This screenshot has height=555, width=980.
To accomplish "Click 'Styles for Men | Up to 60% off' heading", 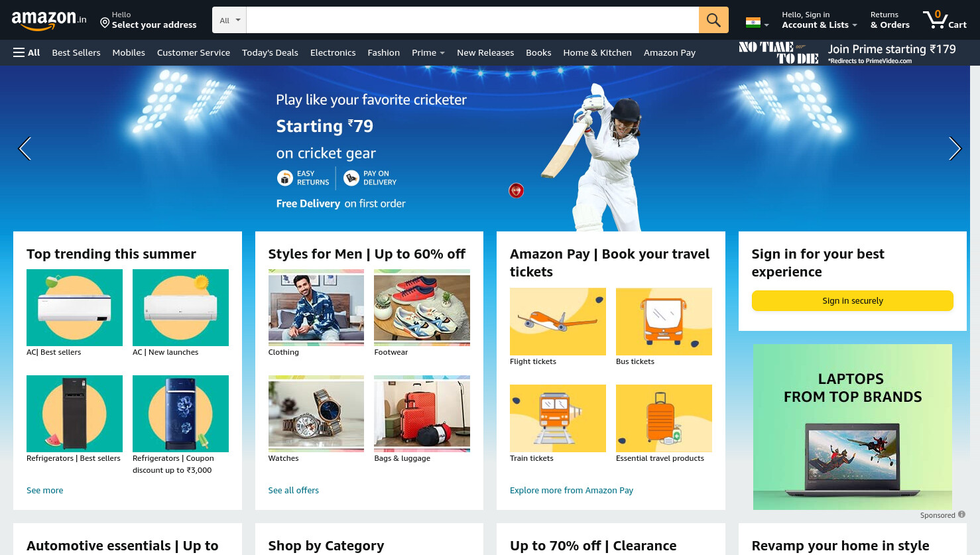I will [367, 254].
